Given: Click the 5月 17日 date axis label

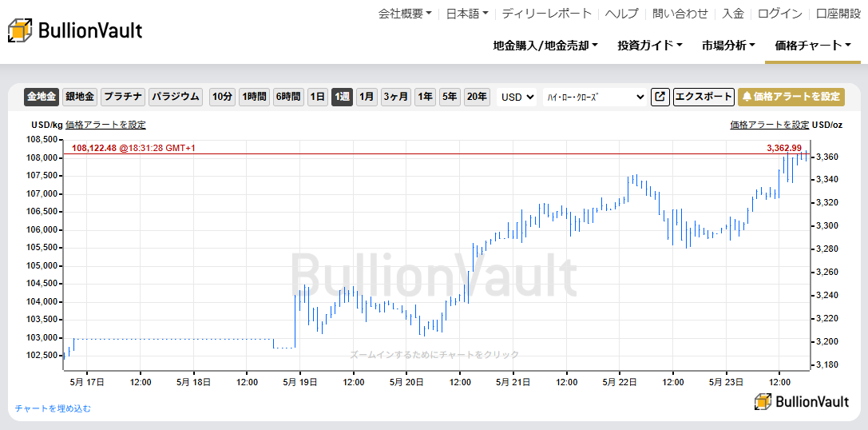Looking at the screenshot, I should (86, 381).
